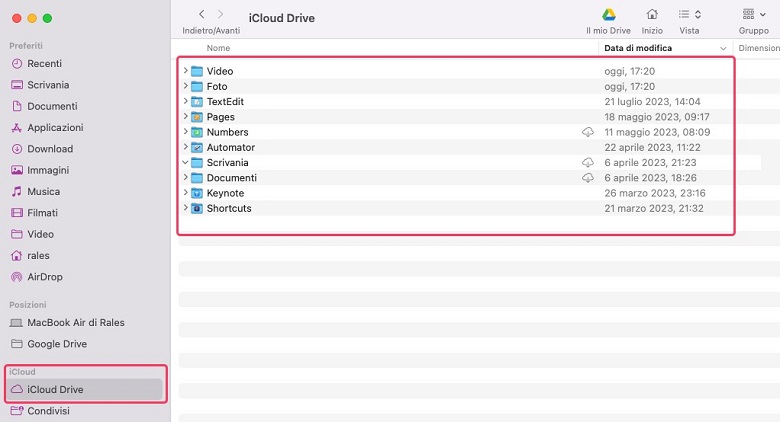
Task: Select Musica in the sidebar
Action: [35, 192]
